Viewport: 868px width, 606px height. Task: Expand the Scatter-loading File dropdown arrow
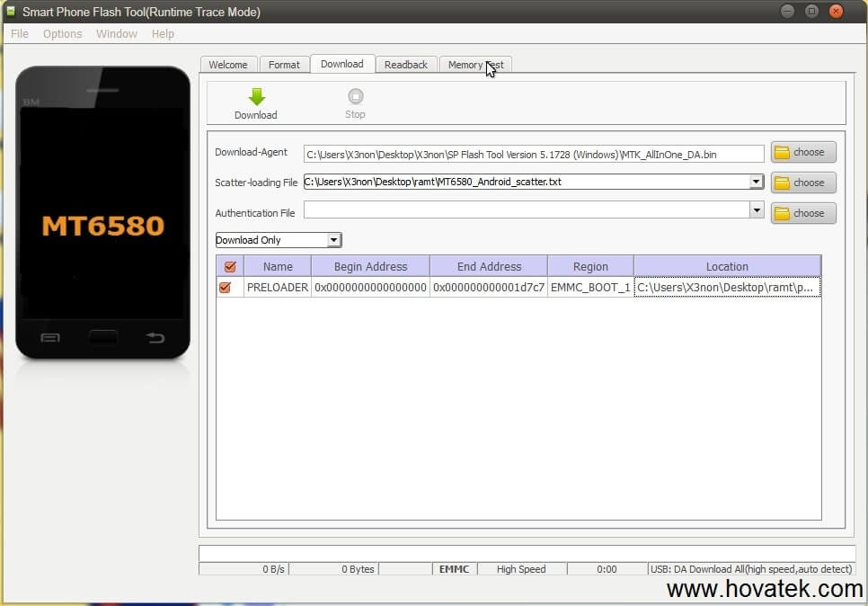click(x=757, y=183)
